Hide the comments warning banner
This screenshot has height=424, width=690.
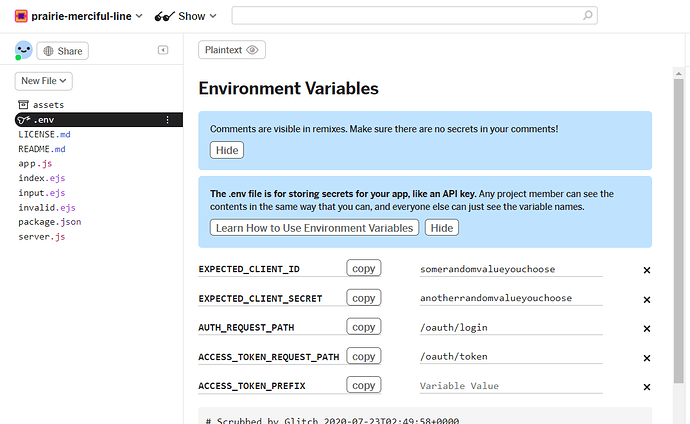(227, 150)
